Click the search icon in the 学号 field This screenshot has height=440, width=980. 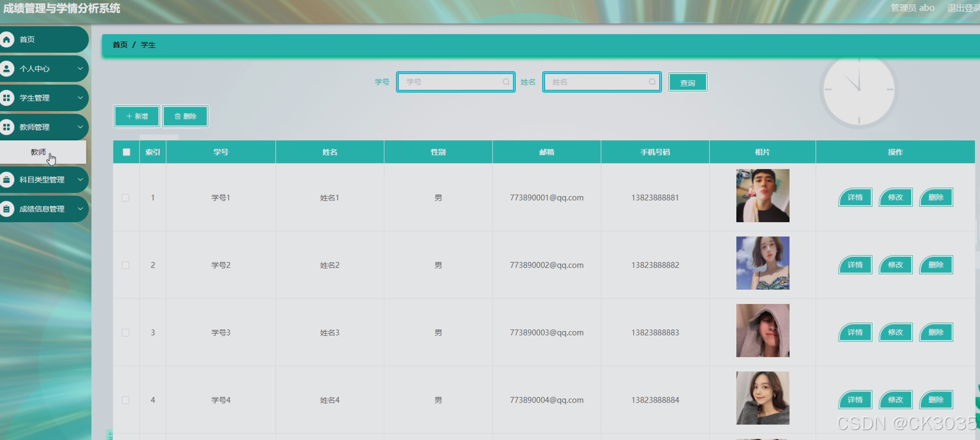pyautogui.click(x=505, y=82)
